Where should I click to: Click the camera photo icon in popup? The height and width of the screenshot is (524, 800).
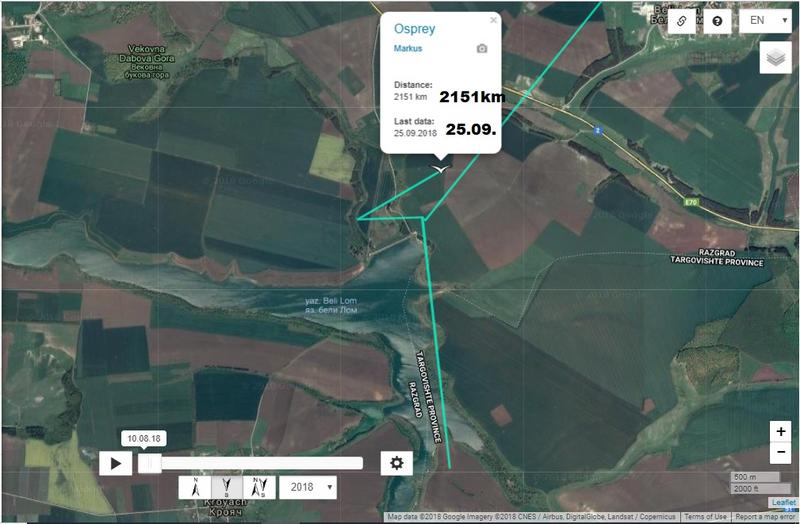pyautogui.click(x=482, y=48)
